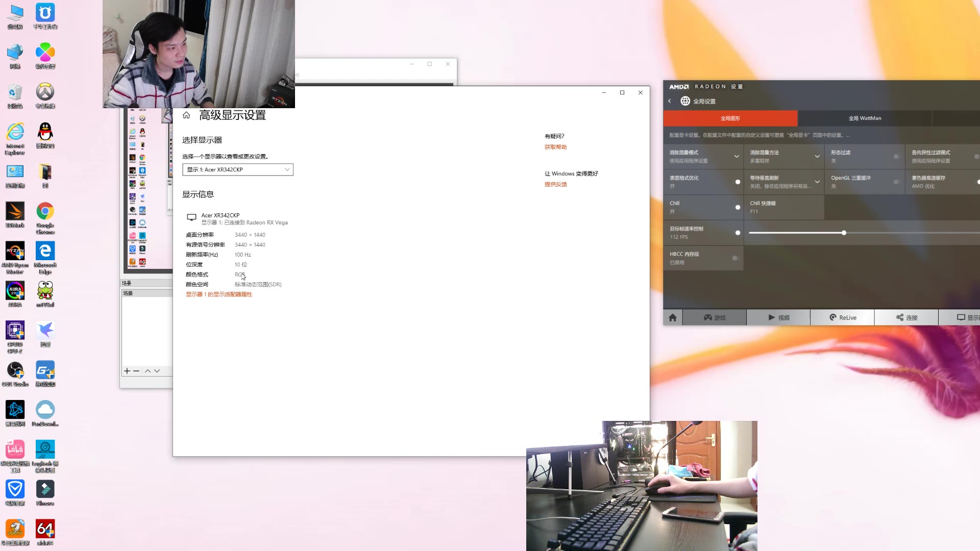980x551 pixels.
Task: Open the Google Chrome desktop icon
Action: 45,211
